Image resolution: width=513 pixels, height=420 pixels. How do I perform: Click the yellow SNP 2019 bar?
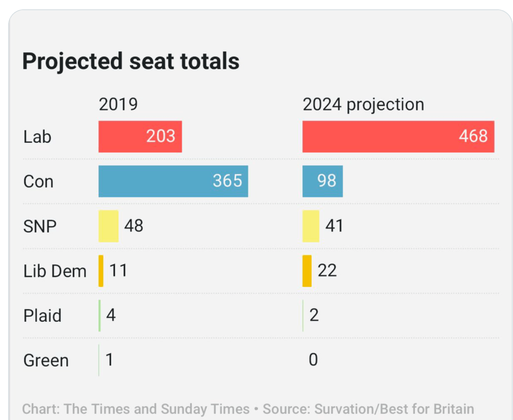pos(108,226)
